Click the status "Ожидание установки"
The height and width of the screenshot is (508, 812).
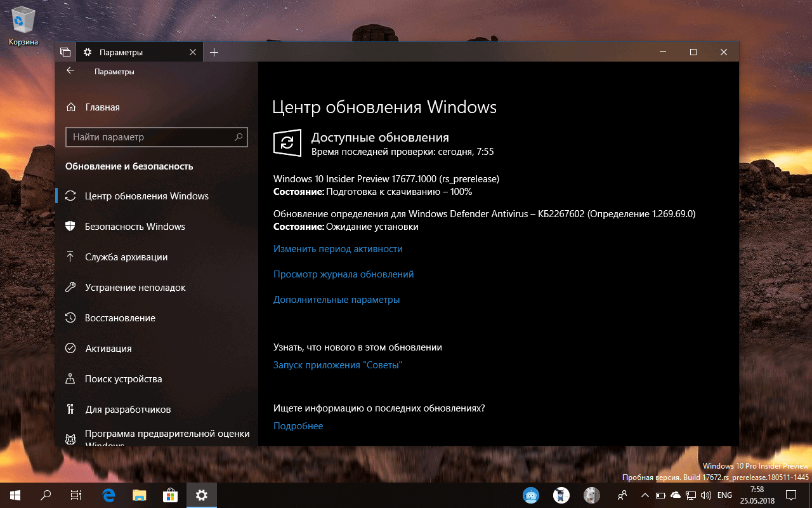click(x=373, y=227)
